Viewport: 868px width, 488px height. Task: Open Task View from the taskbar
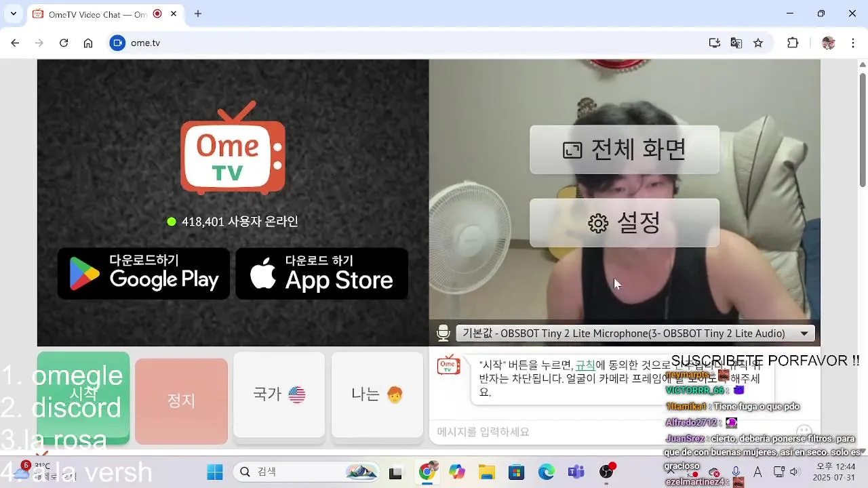[x=395, y=472]
